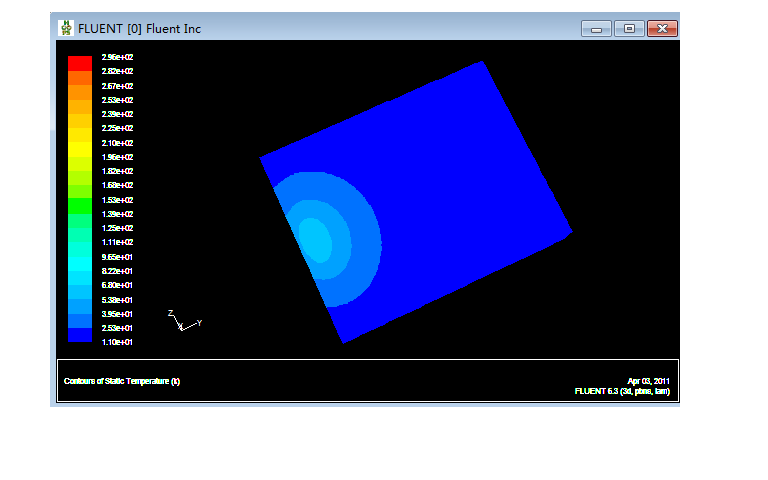Maximize the FLUENT graphics window
The image size is (768, 480).
(629, 28)
